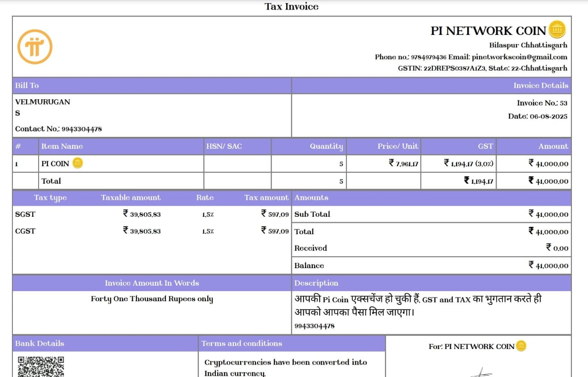
Task: Click the "Tax amount" column header
Action: pyautogui.click(x=266, y=197)
